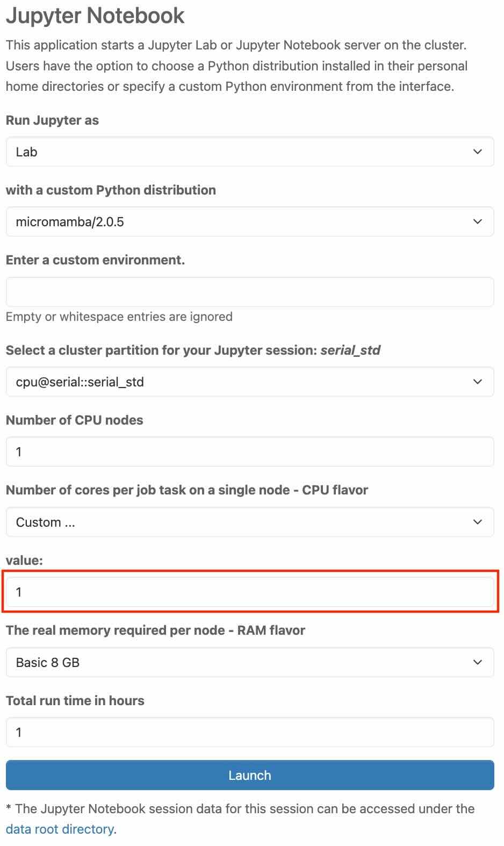The width and height of the screenshot is (504, 846).
Task: Click the chevron arrow beside Basic 8 GB
Action: click(477, 662)
